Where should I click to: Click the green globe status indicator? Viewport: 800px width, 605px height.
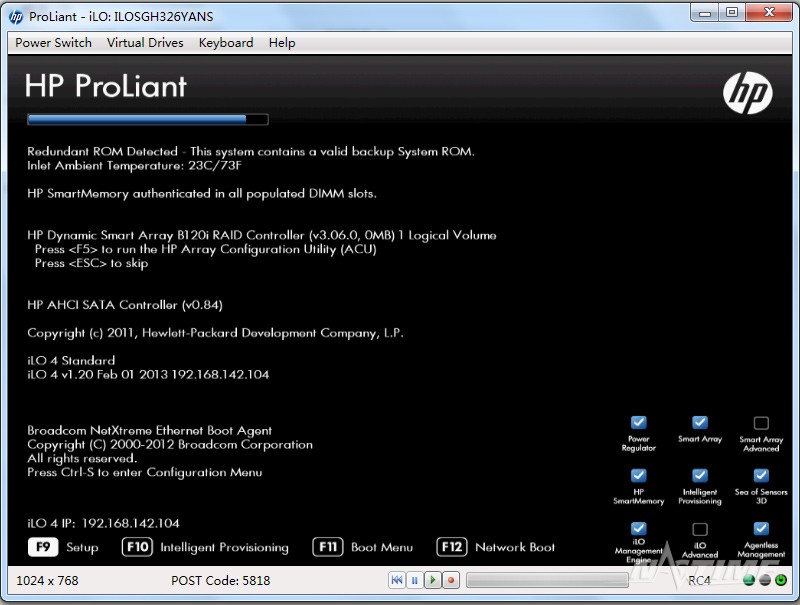749,580
